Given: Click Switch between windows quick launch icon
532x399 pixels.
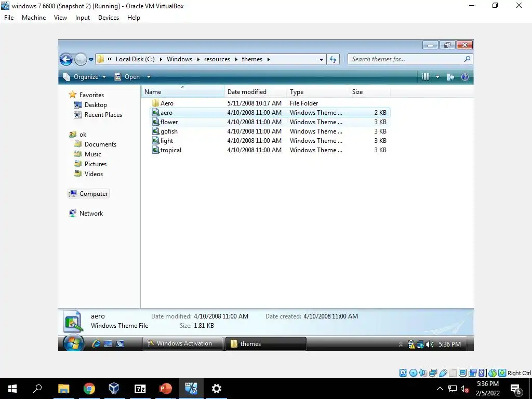Looking at the screenshot, I should coord(120,344).
